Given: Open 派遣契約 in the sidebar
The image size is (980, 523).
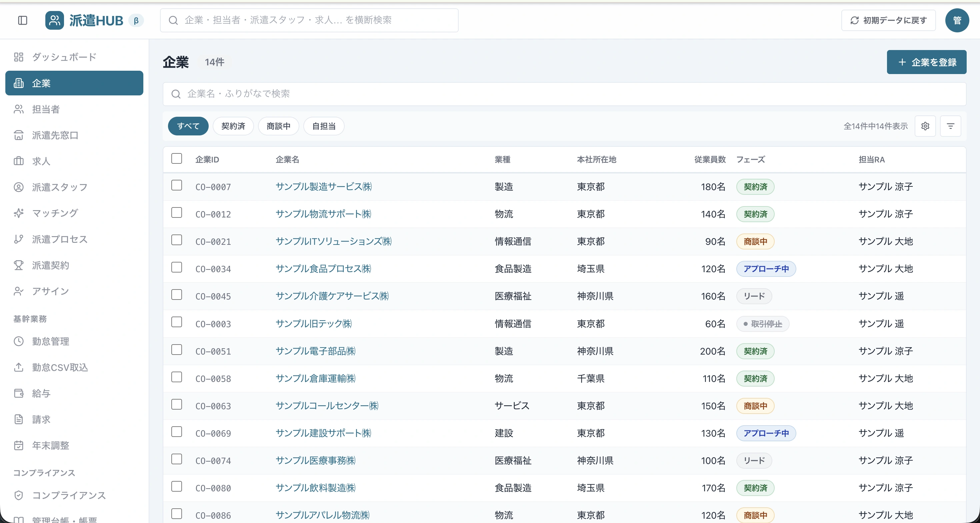Looking at the screenshot, I should tap(74, 265).
